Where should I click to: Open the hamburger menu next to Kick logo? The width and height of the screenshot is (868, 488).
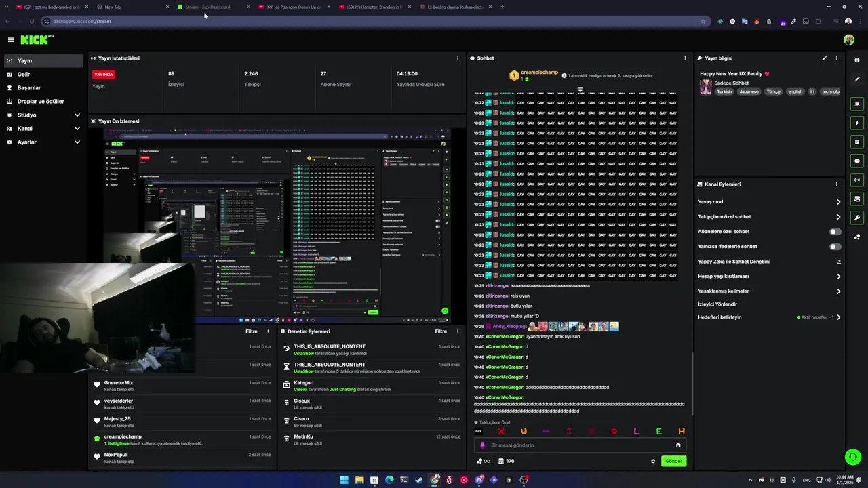coord(10,40)
